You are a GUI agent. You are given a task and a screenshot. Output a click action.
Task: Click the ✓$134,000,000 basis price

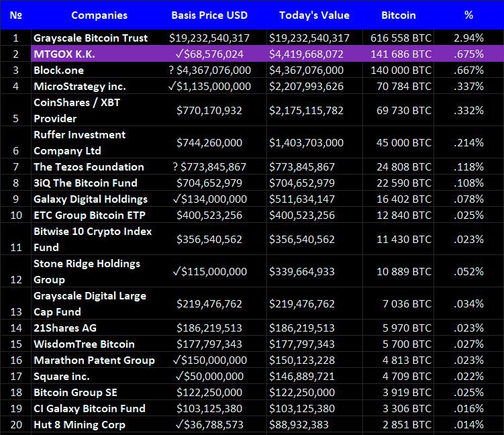click(x=209, y=199)
